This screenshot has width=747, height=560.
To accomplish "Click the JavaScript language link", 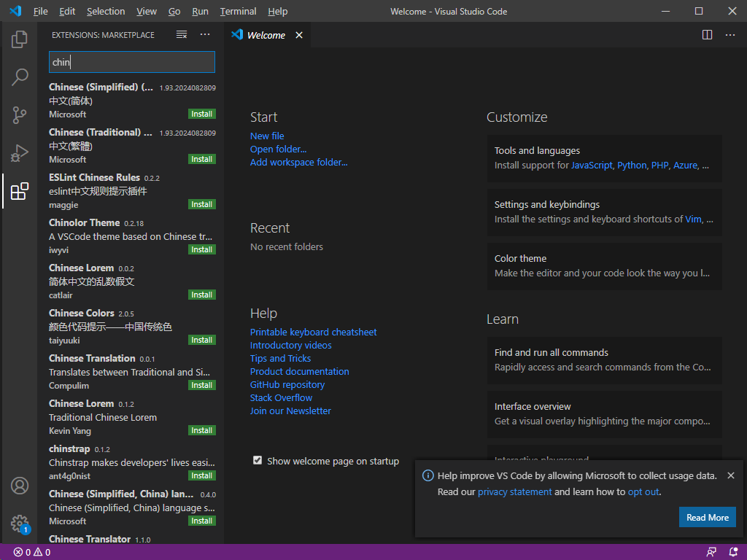I will click(x=592, y=166).
